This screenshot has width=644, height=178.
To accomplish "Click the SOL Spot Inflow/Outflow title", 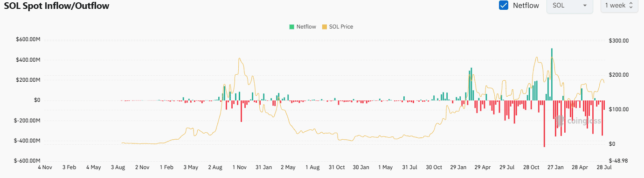I will [x=57, y=6].
